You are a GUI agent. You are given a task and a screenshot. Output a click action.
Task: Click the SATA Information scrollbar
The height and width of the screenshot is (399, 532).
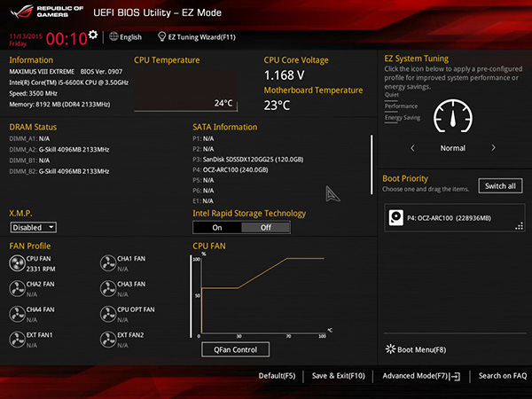click(372, 165)
